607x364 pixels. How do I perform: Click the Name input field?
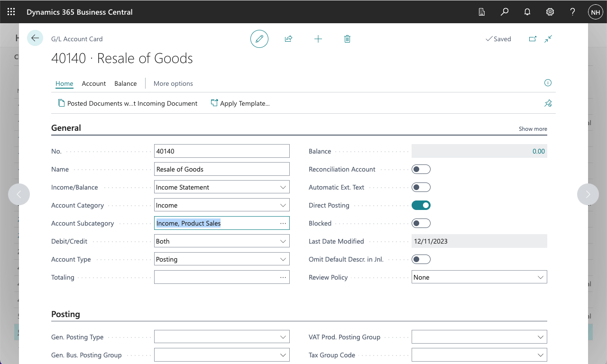221,169
